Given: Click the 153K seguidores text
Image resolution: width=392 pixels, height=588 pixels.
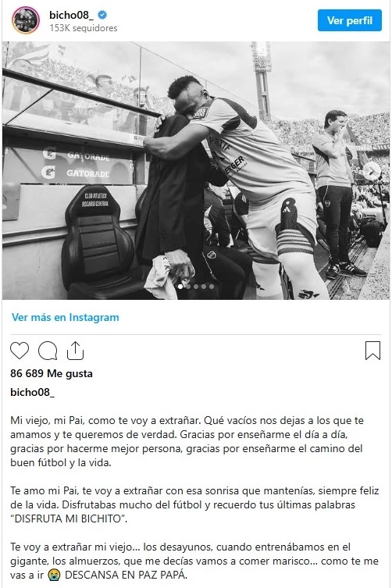Looking at the screenshot, I should pyautogui.click(x=84, y=28).
